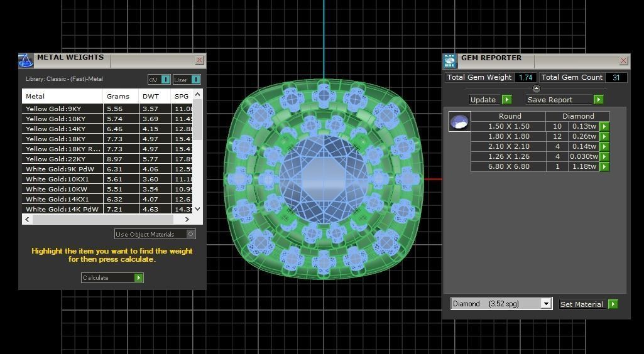Click the 1.50 X 1.50 gem size cell
The width and height of the screenshot is (644, 354).
508,126
